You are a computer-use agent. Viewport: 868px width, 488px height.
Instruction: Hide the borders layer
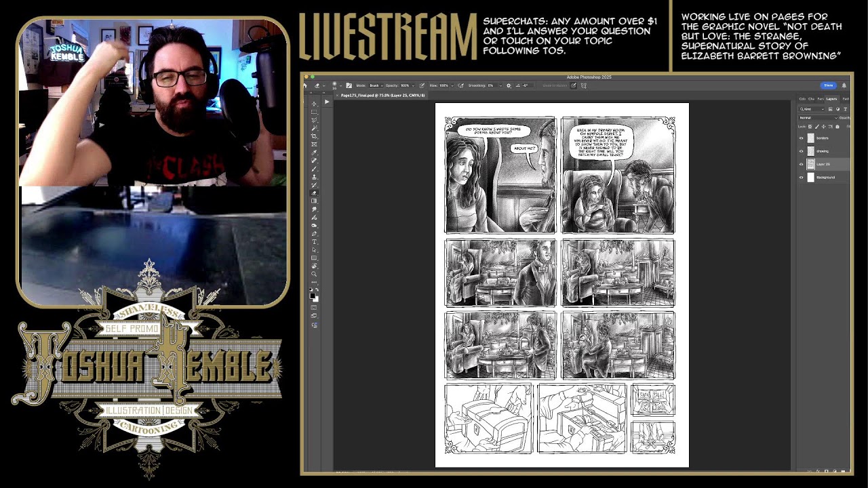(x=802, y=138)
